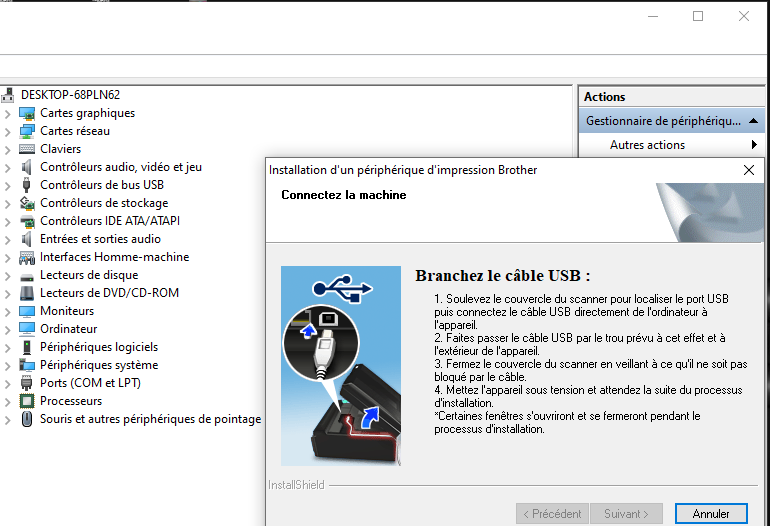
Task: Expand the Ports (COM et LPT) node
Action: pos(7,384)
